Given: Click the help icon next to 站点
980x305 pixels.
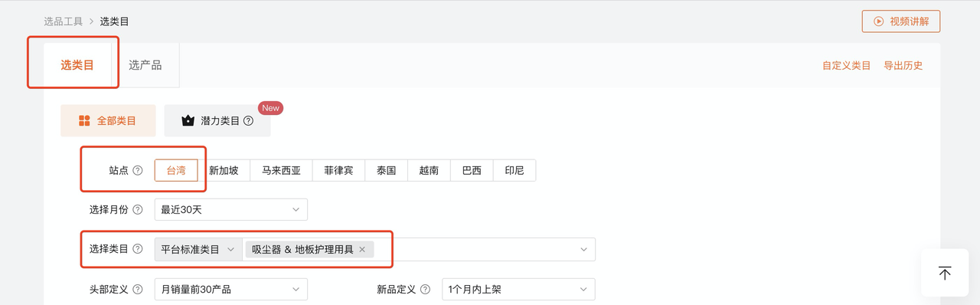Looking at the screenshot, I should (x=138, y=171).
